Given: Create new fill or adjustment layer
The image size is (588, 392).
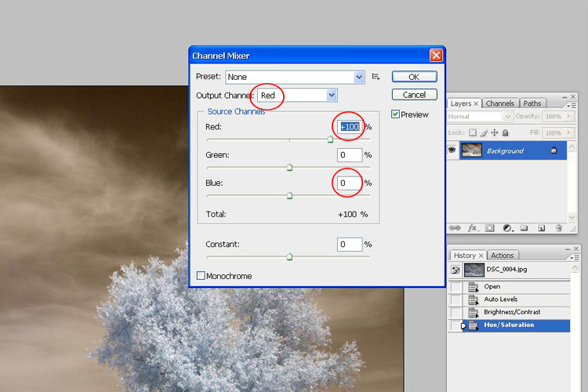Looking at the screenshot, I should 507,228.
